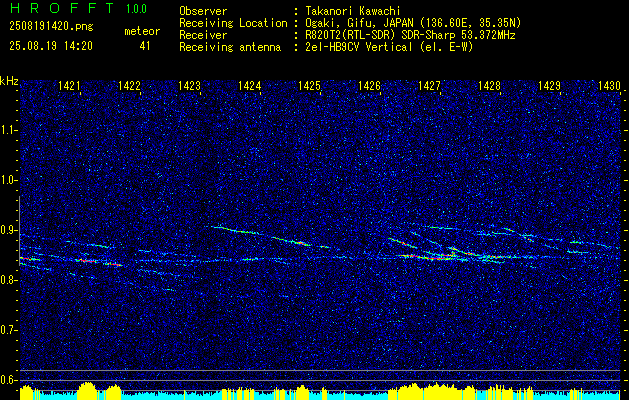Click time marker 1430

coord(609,85)
